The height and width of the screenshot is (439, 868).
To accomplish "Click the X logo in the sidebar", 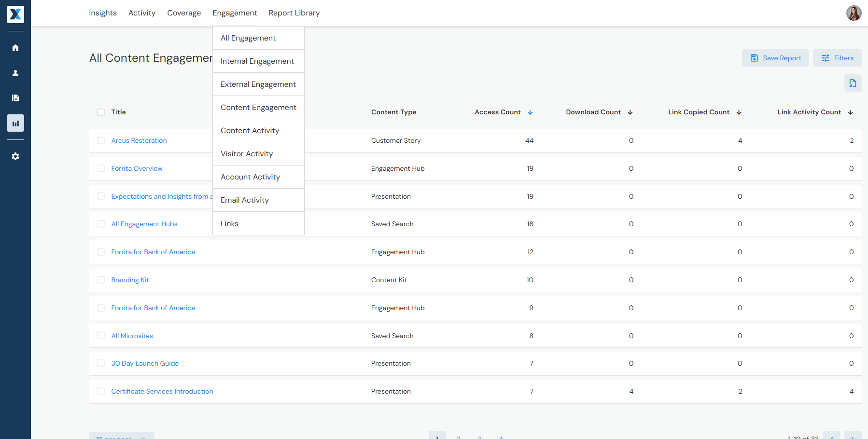I will (15, 14).
